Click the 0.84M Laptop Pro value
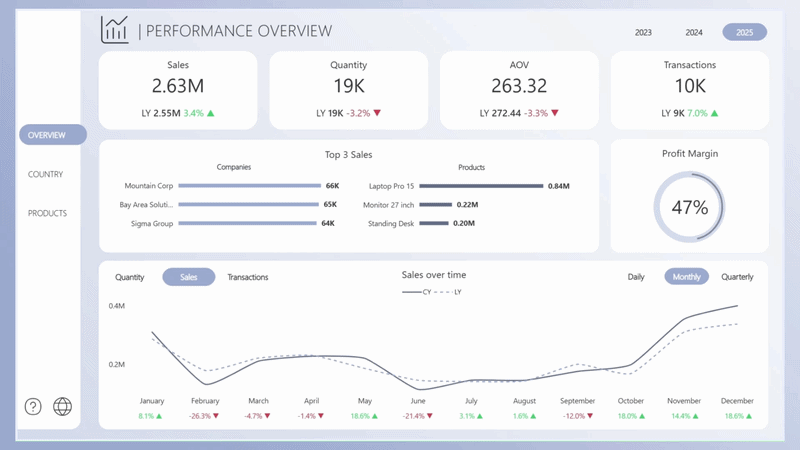Screen dimensions: 800x450 559,186
